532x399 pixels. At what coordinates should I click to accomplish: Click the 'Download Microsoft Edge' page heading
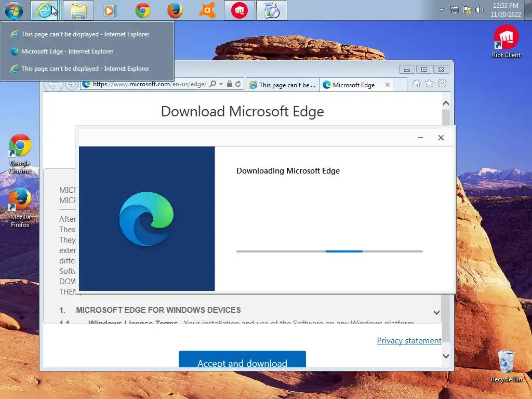(x=242, y=111)
